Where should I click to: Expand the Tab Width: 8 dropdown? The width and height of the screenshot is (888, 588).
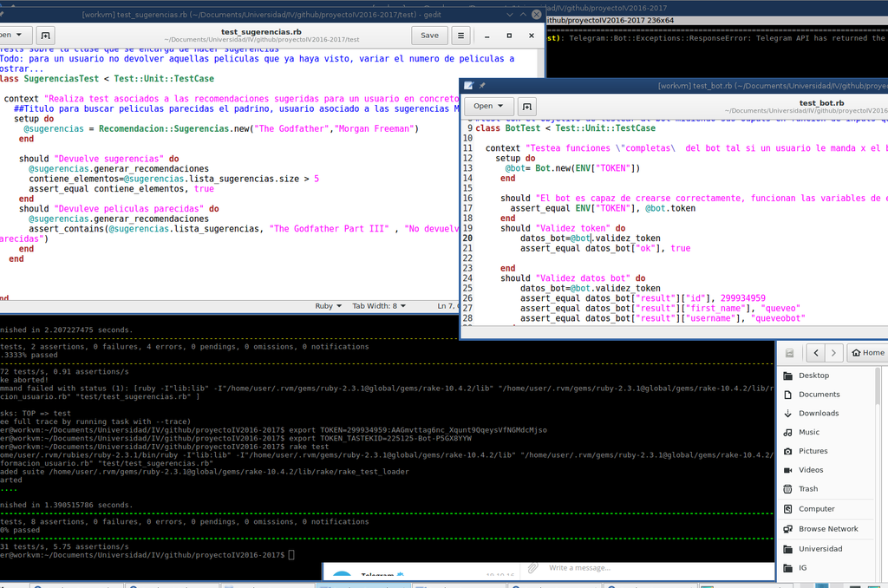[379, 306]
